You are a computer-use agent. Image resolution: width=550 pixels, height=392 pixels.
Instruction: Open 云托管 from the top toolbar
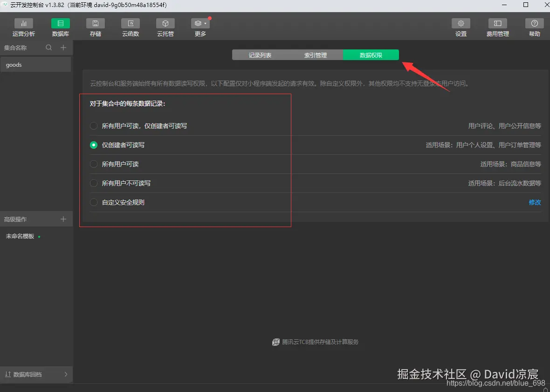pos(165,27)
